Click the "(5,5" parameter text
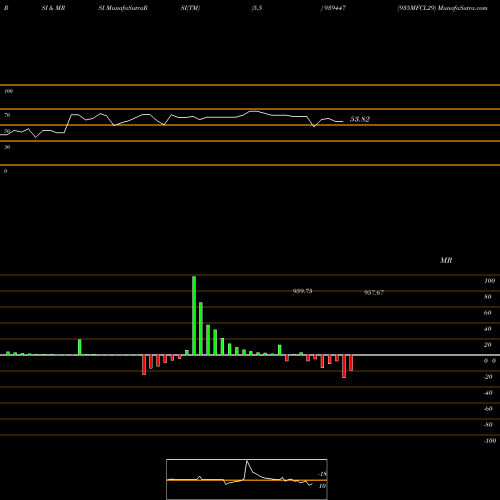 point(257,8)
